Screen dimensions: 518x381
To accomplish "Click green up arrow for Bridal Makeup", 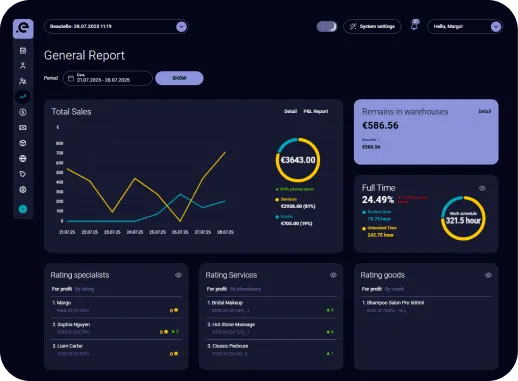I will 328,310.
